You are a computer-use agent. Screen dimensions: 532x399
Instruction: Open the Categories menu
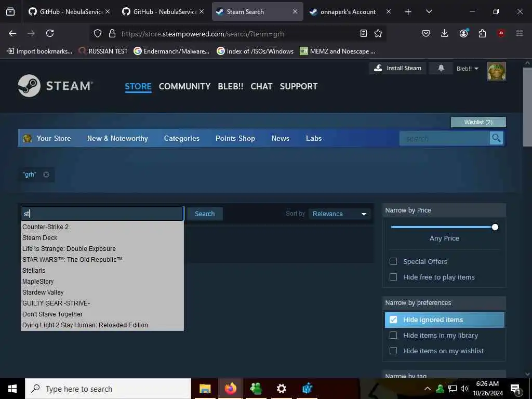pyautogui.click(x=181, y=138)
